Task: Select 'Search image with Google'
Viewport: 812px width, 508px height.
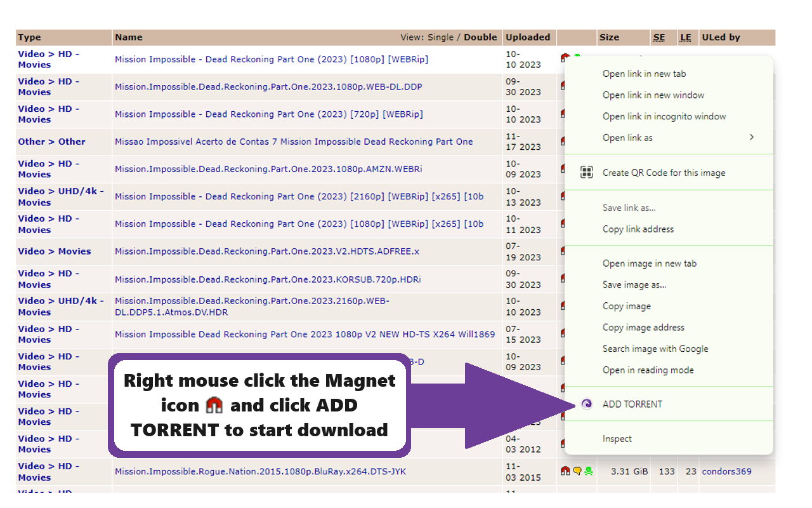Action: 669,349
